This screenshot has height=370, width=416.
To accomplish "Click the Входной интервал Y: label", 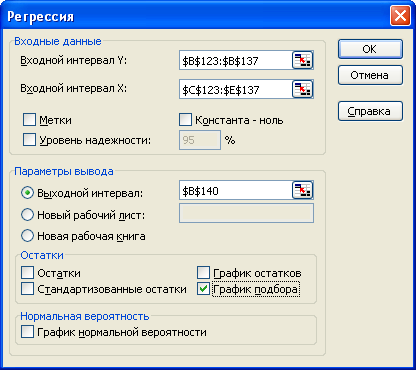I will 74,60.
